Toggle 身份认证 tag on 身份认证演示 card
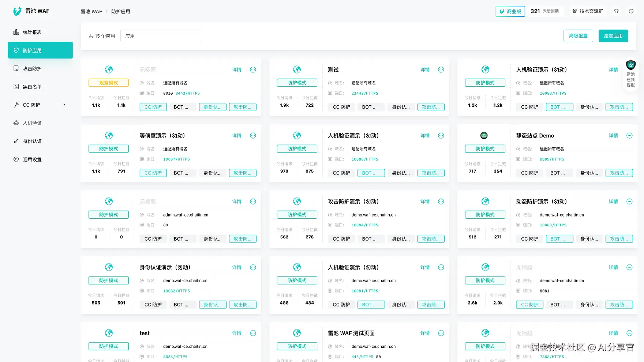644x362 pixels. click(213, 305)
